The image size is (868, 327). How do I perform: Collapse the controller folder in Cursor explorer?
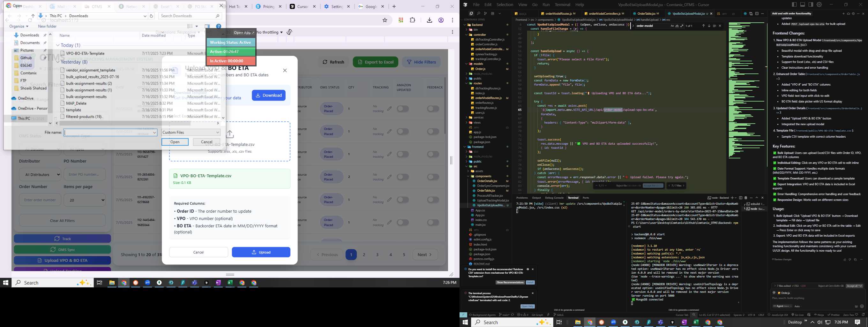(x=480, y=34)
